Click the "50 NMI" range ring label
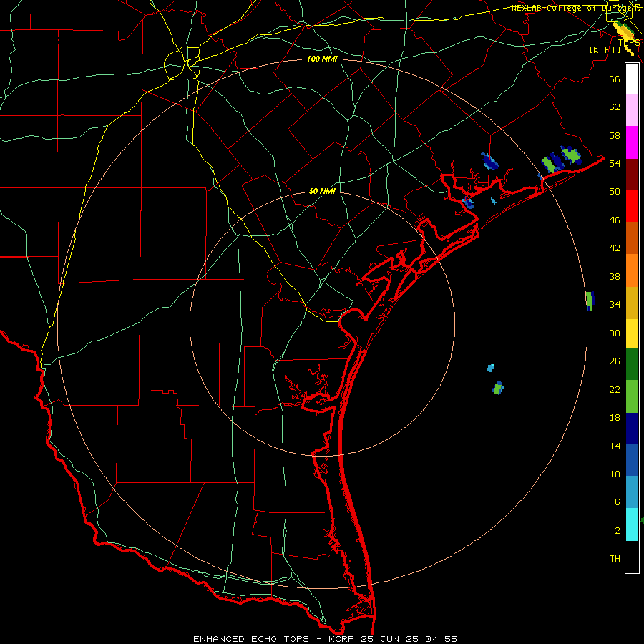Screen dimensions: 644x644 (322, 191)
